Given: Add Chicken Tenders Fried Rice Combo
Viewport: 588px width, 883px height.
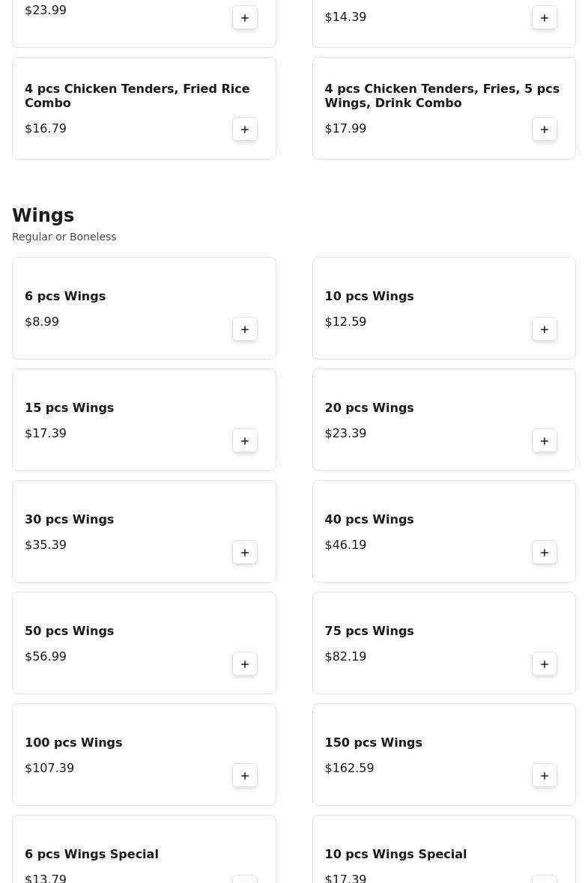Looking at the screenshot, I should point(245,130).
